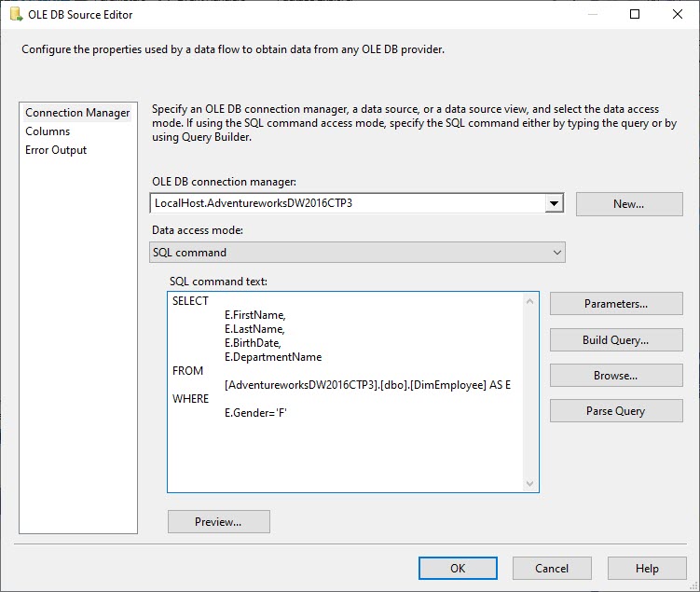Open Help for this dialog
The image size is (700, 592).
point(646,568)
